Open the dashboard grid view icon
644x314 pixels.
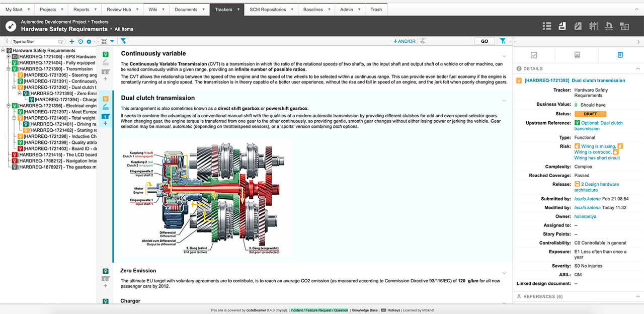[x=624, y=26]
